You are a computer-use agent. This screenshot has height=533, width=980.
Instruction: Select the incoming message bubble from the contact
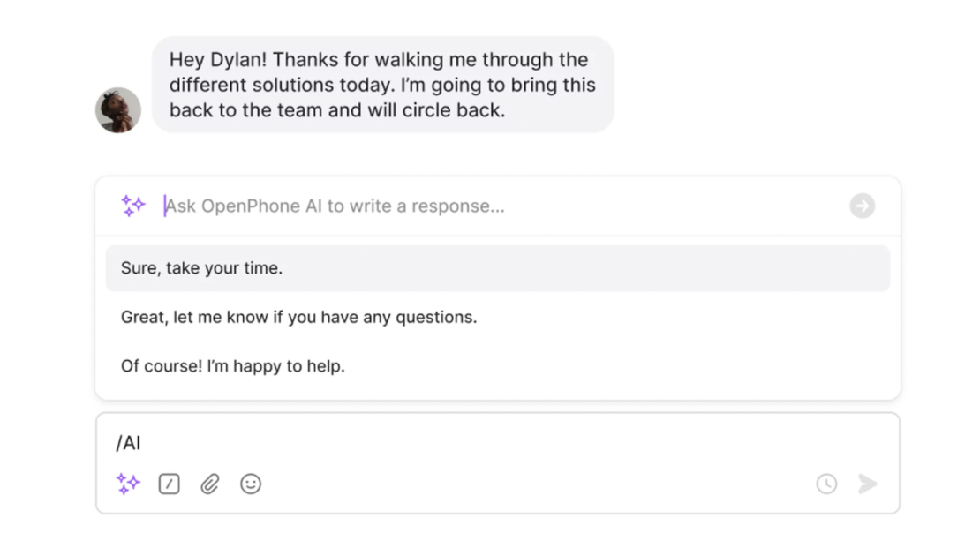(383, 85)
